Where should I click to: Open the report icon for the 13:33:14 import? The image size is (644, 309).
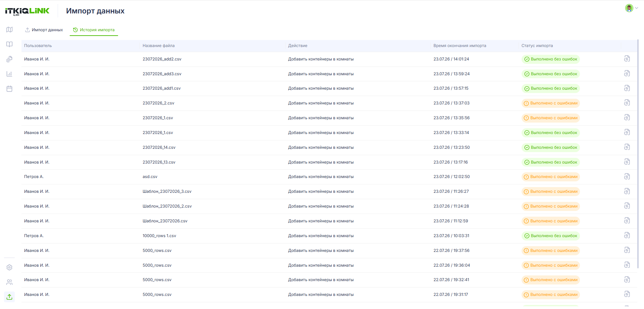[x=627, y=132]
